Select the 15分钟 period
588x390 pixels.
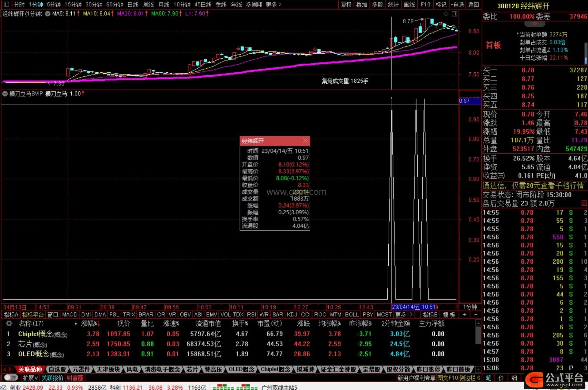click(x=73, y=4)
